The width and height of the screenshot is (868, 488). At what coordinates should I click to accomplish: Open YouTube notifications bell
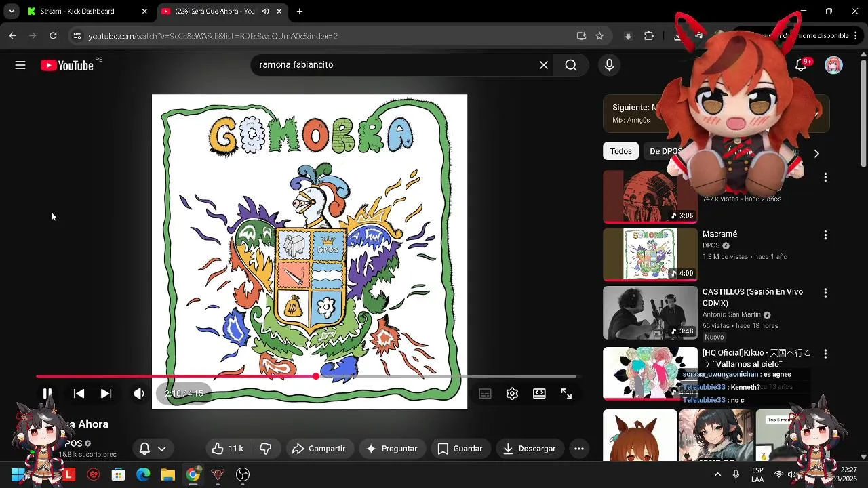(x=801, y=65)
